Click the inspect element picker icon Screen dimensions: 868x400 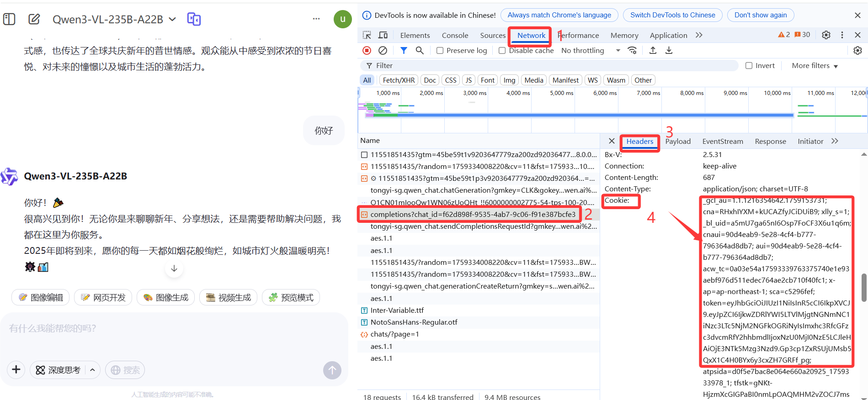pos(367,35)
